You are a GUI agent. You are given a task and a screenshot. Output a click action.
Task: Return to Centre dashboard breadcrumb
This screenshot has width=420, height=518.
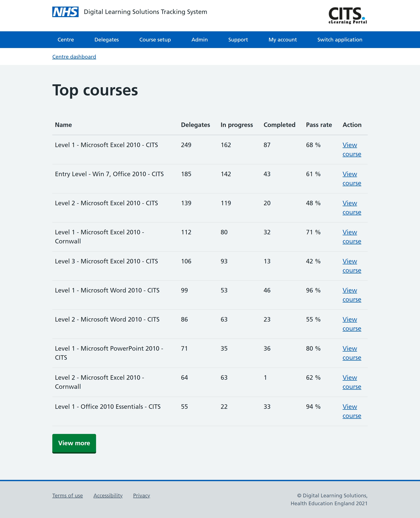click(x=74, y=57)
